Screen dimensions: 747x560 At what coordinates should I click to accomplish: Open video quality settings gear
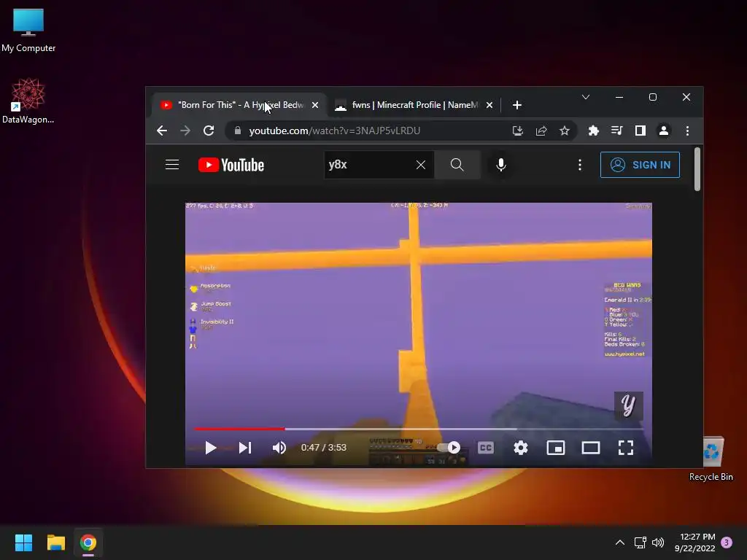pyautogui.click(x=521, y=448)
